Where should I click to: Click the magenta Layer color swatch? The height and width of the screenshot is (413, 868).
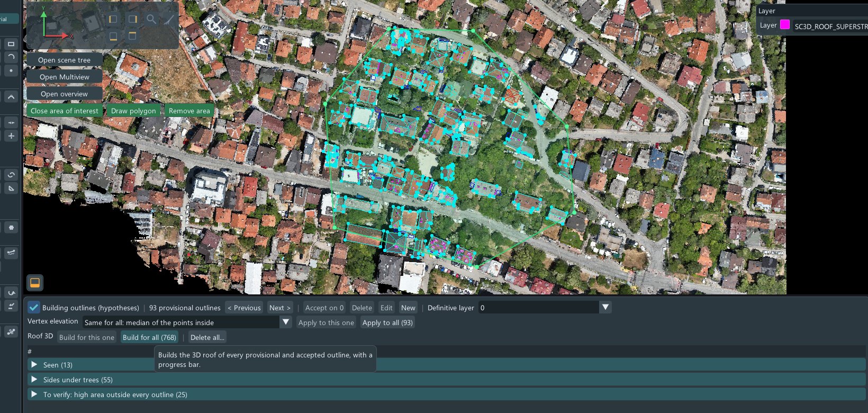(785, 24)
